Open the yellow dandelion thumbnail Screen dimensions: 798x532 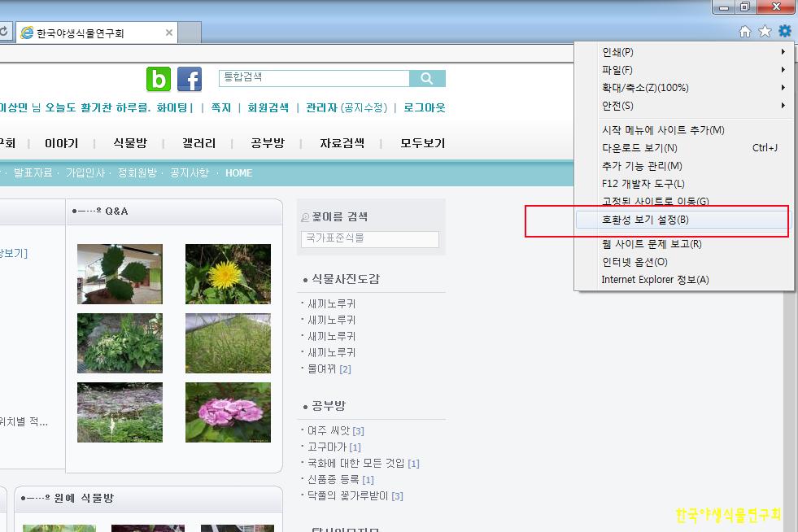click(x=228, y=274)
